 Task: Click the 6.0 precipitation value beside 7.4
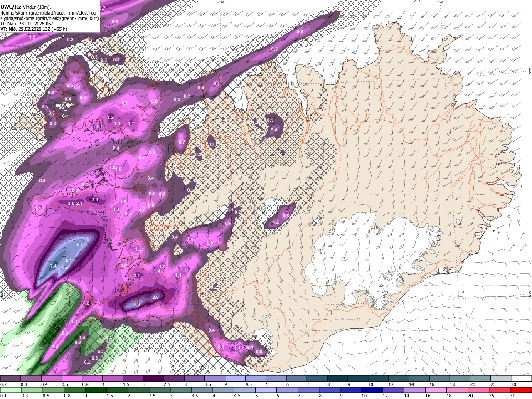(65, 267)
